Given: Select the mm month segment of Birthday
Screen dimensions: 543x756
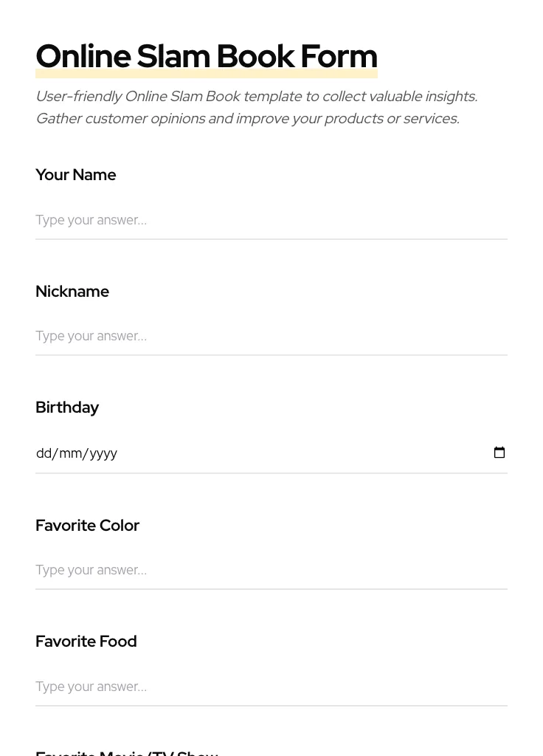Looking at the screenshot, I should [71, 453].
